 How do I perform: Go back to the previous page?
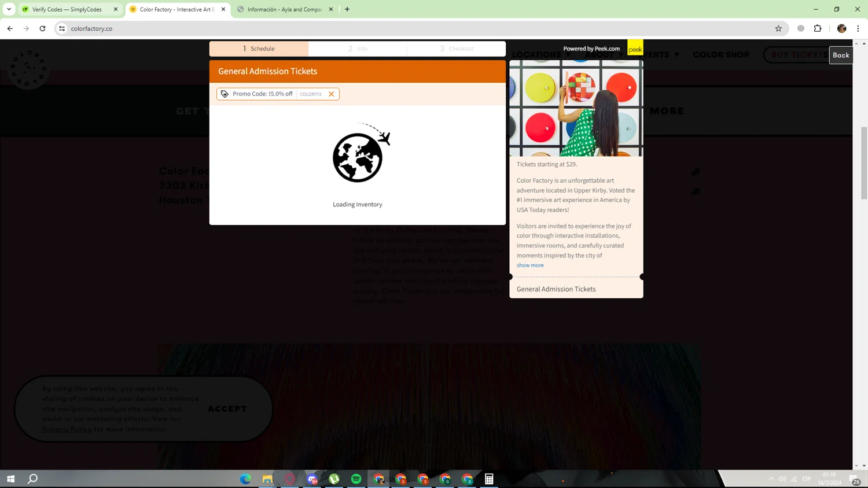(x=10, y=28)
